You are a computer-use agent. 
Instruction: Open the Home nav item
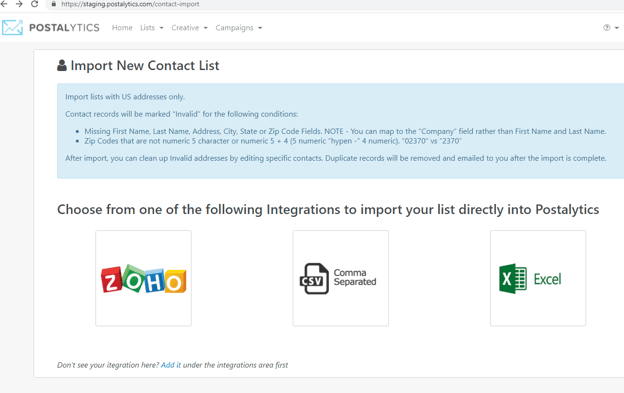pos(122,27)
